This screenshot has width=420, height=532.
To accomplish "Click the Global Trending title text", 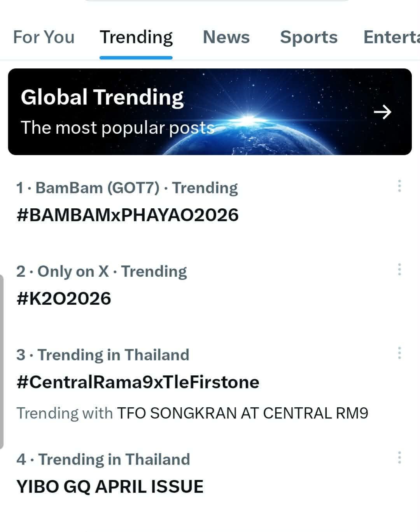I will [x=102, y=97].
